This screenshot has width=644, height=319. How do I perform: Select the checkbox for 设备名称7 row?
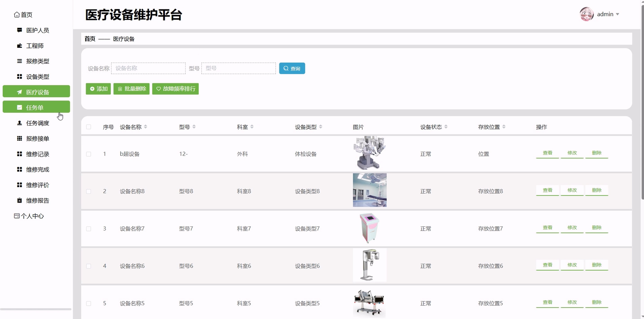point(88,229)
